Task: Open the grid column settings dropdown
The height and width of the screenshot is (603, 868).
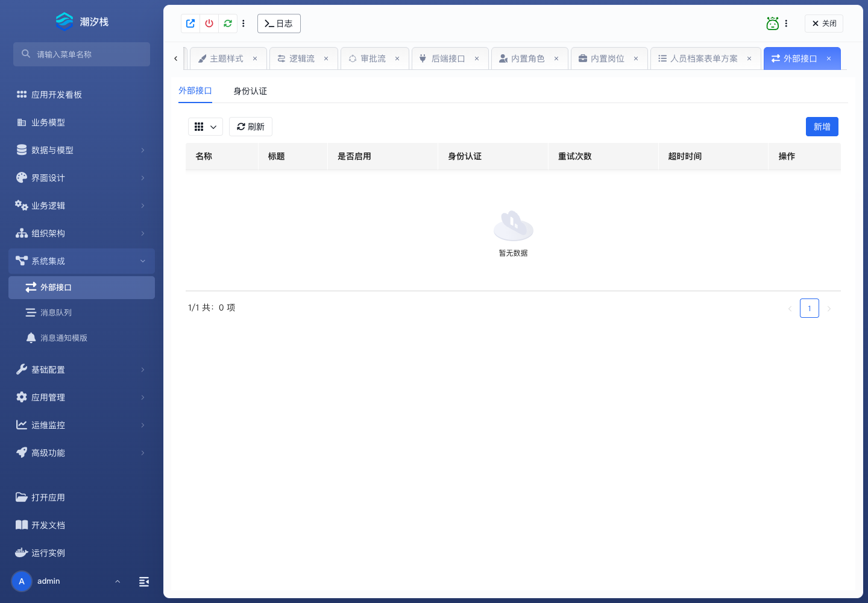Action: [206, 127]
